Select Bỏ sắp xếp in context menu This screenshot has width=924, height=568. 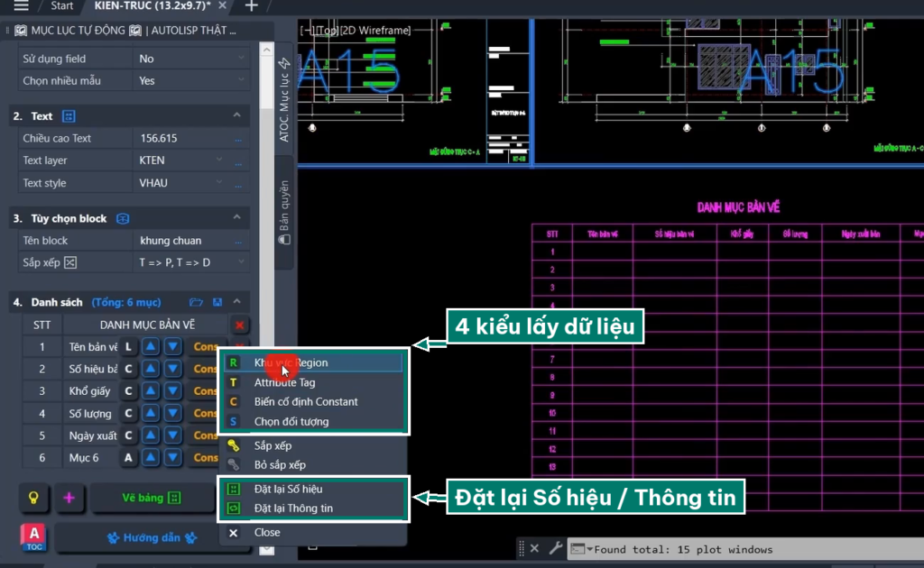[313, 465]
